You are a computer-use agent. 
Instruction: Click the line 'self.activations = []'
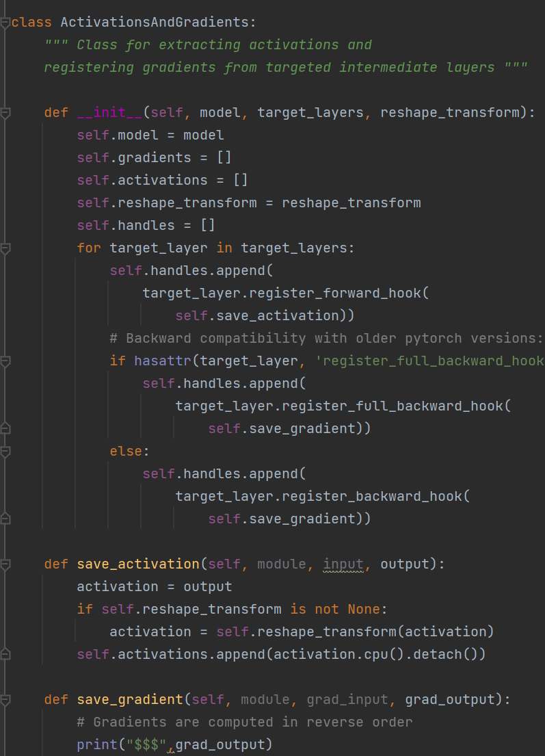(162, 181)
